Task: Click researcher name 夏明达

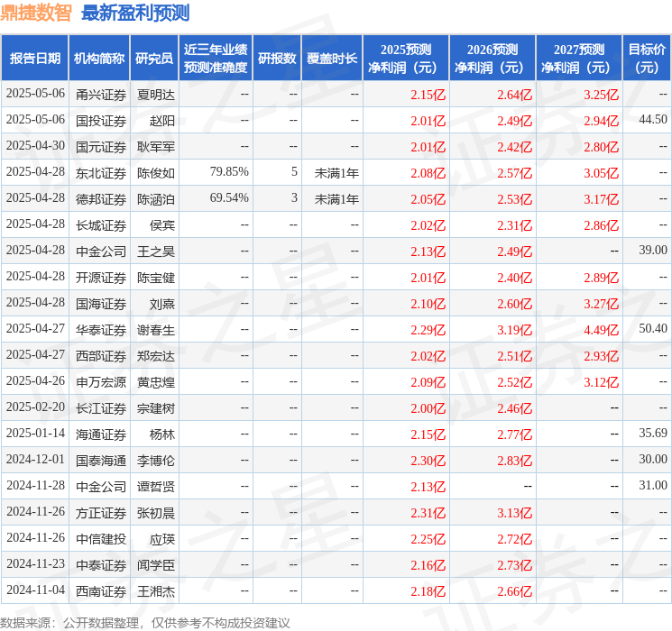Action: (x=155, y=95)
